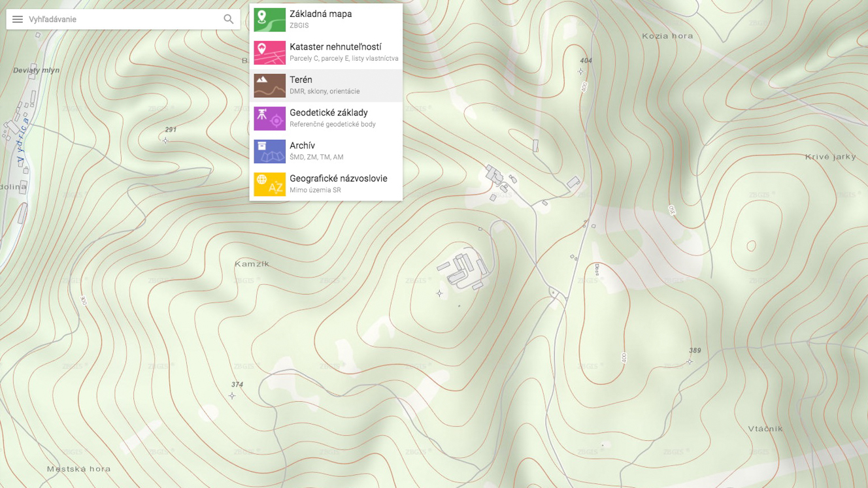Click the purple Geodetické základy icon
The image size is (868, 488).
click(269, 118)
